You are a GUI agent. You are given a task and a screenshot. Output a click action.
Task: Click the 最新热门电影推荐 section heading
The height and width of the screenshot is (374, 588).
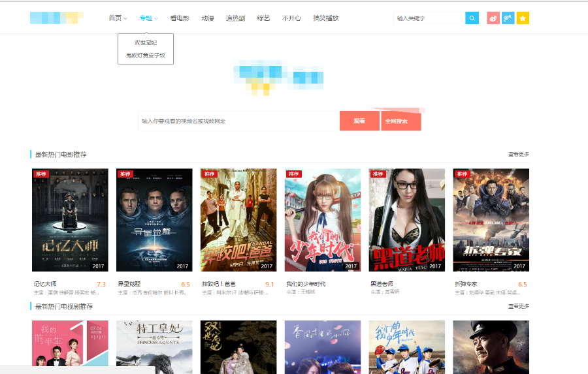(x=61, y=155)
